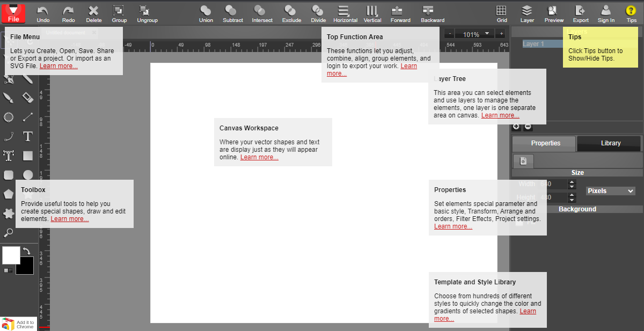
Task: Zoom out with the minus button
Action: pyautogui.click(x=450, y=34)
